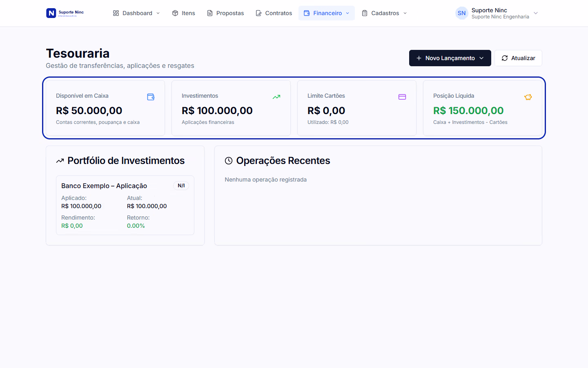The image size is (588, 368).
Task: Click the Itens box icon
Action: (x=175, y=13)
